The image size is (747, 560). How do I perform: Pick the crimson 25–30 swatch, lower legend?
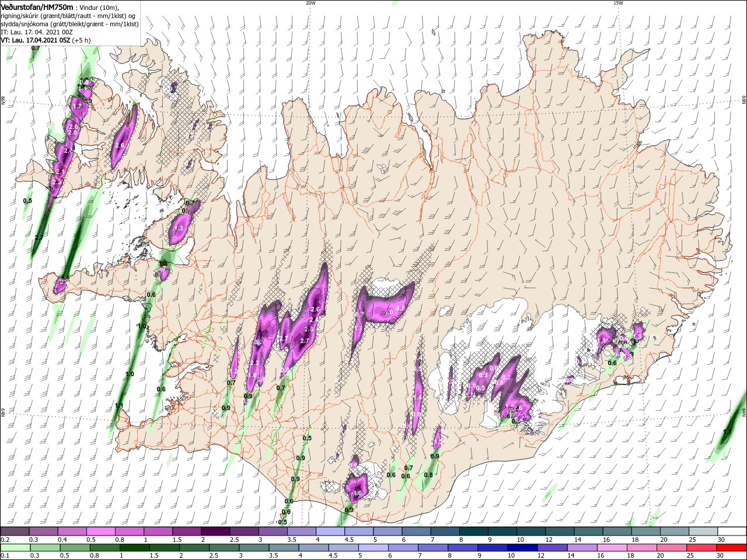pos(701,548)
